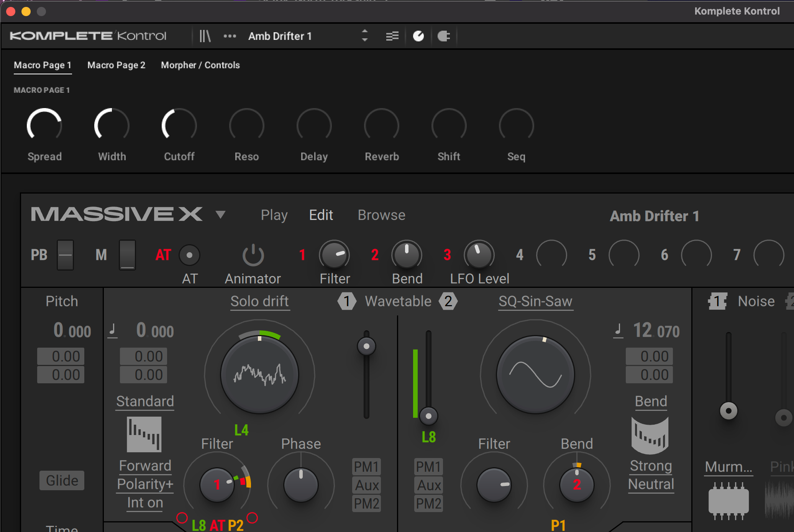
Task: Open the three-dots options menu
Action: 230,36
